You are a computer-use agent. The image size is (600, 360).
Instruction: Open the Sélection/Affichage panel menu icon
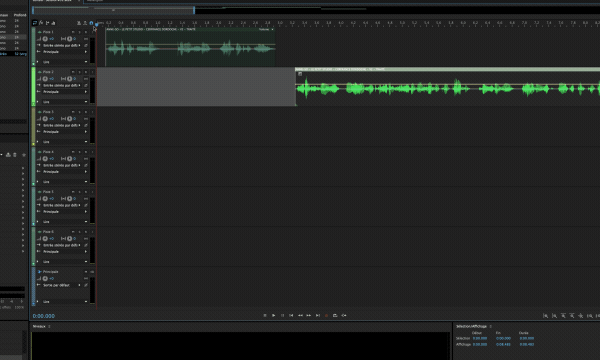tap(491, 326)
